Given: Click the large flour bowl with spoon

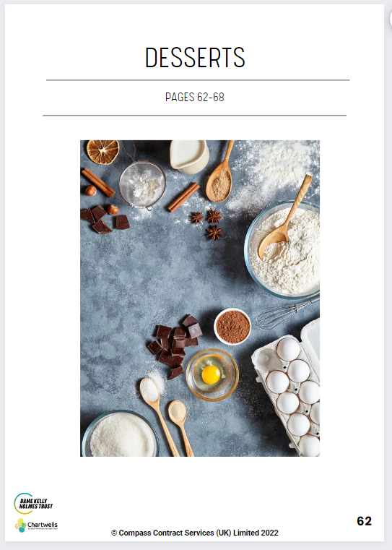Looking at the screenshot, I should (283, 249).
